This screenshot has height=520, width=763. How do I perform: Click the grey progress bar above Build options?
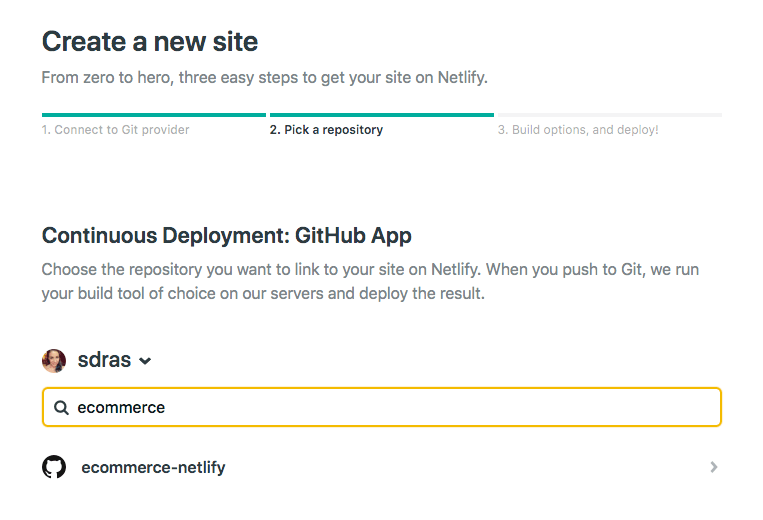tap(610, 115)
